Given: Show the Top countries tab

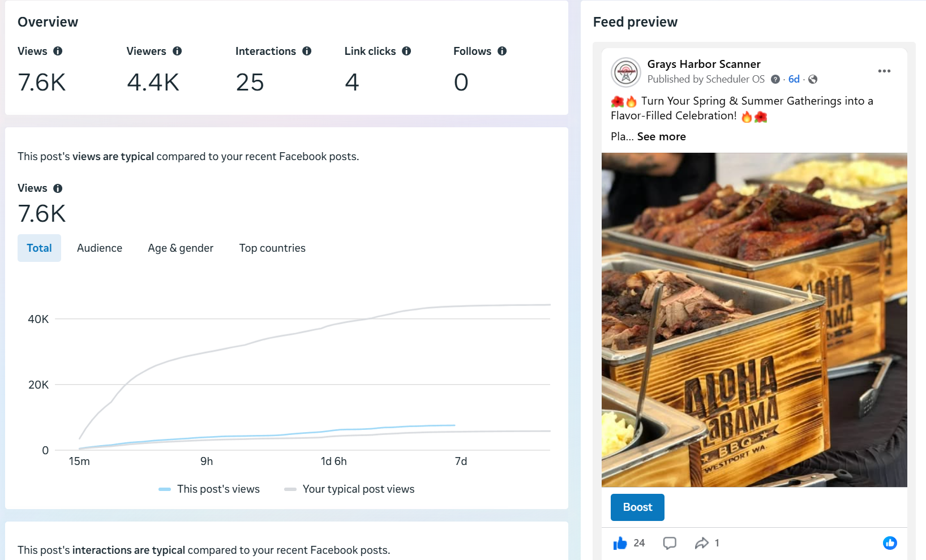Looking at the screenshot, I should [x=272, y=248].
